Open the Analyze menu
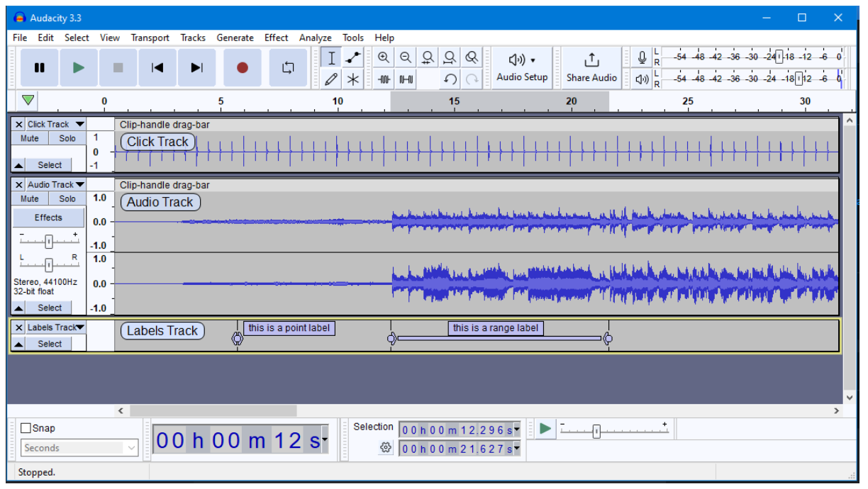 pyautogui.click(x=316, y=38)
